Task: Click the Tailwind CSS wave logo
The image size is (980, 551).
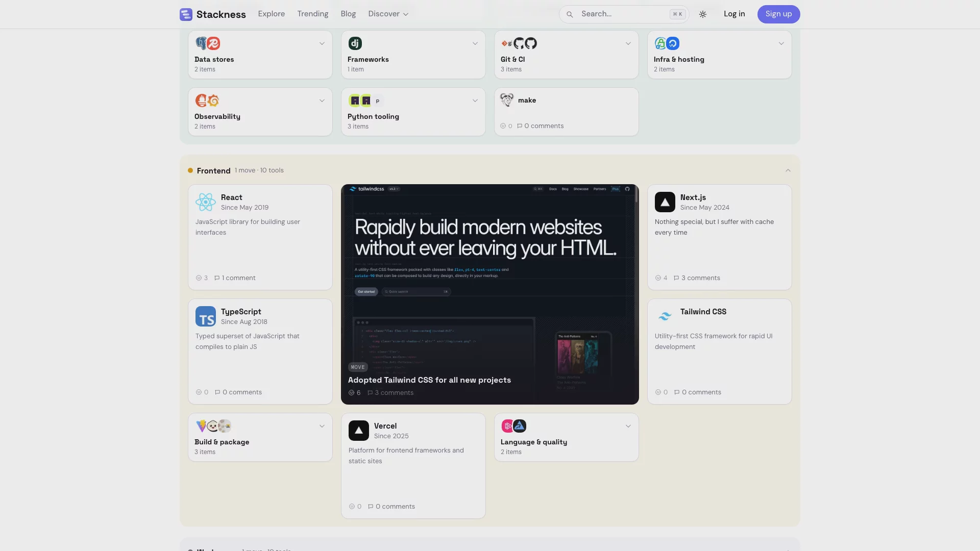Action: pyautogui.click(x=665, y=316)
